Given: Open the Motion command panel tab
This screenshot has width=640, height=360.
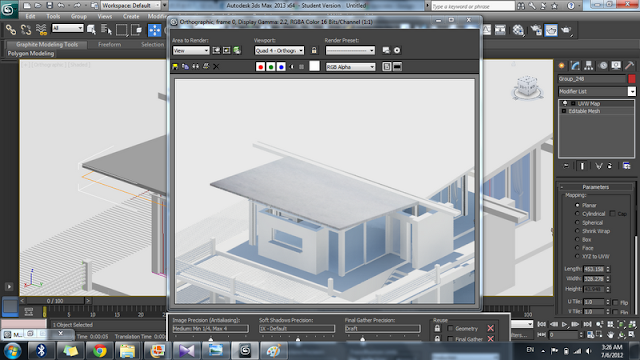Looking at the screenshot, I should (x=603, y=66).
